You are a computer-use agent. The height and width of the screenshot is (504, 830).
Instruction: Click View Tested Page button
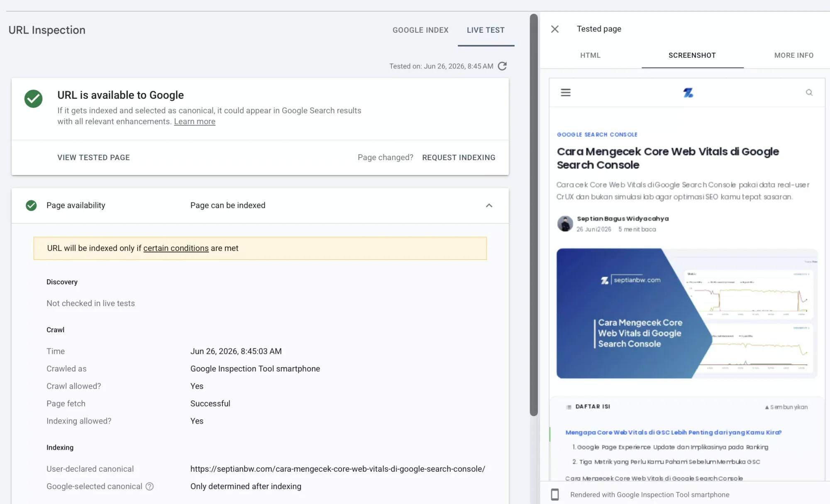pyautogui.click(x=93, y=158)
